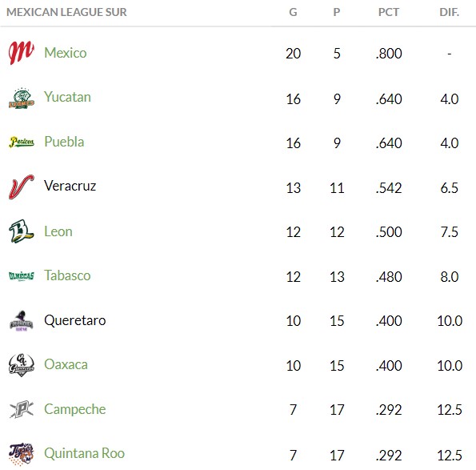Viewport: 476px width, 470px height.
Task: Click the Mexico Diablos Rojos logo
Action: [22, 53]
